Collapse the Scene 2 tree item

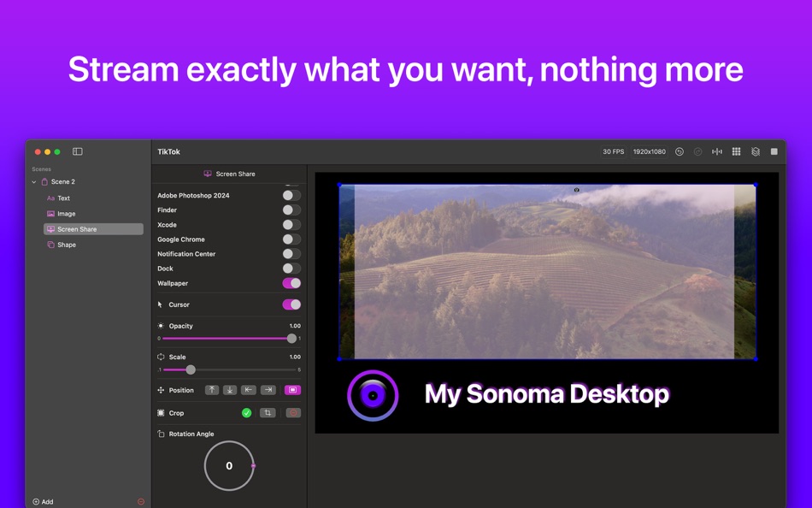[34, 181]
